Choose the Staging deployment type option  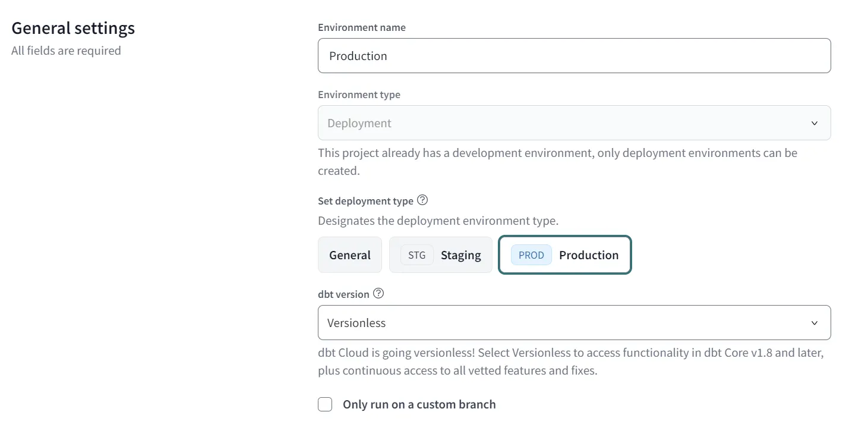point(460,255)
